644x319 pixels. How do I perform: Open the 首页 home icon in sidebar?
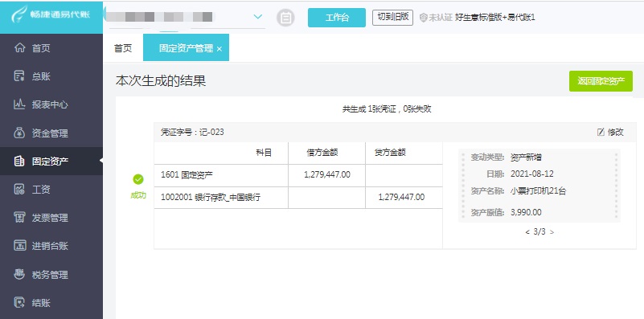(x=19, y=48)
